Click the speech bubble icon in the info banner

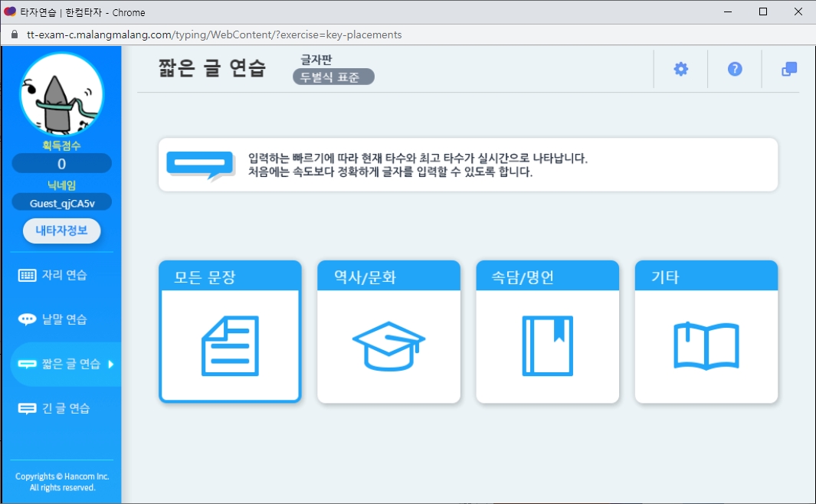(x=201, y=164)
